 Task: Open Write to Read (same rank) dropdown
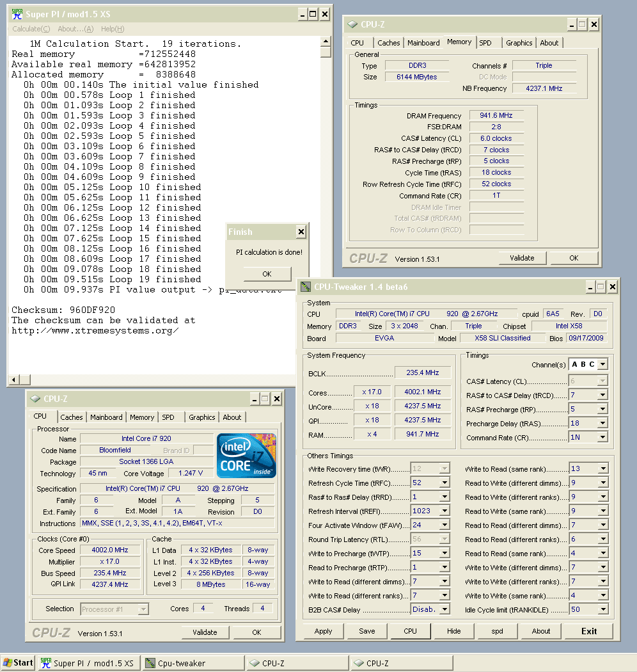point(603,469)
